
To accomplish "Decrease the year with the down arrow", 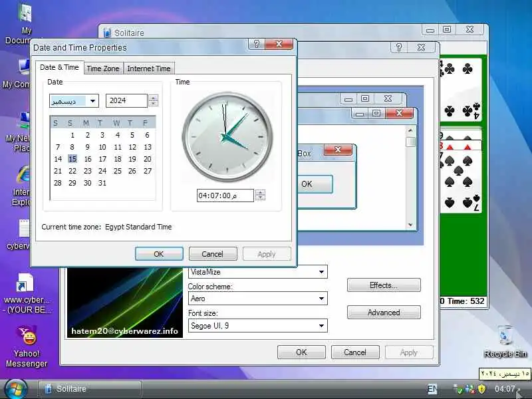I will 154,104.
